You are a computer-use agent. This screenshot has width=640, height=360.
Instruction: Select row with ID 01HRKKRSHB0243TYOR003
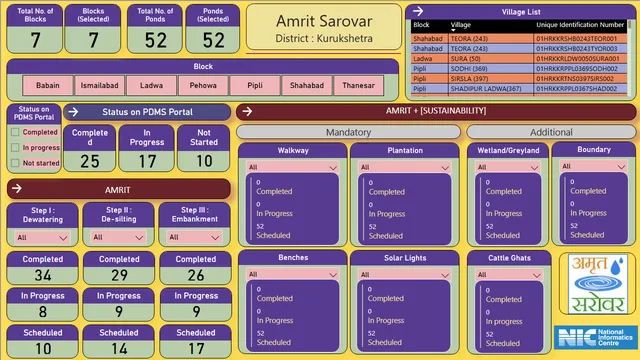519,49
